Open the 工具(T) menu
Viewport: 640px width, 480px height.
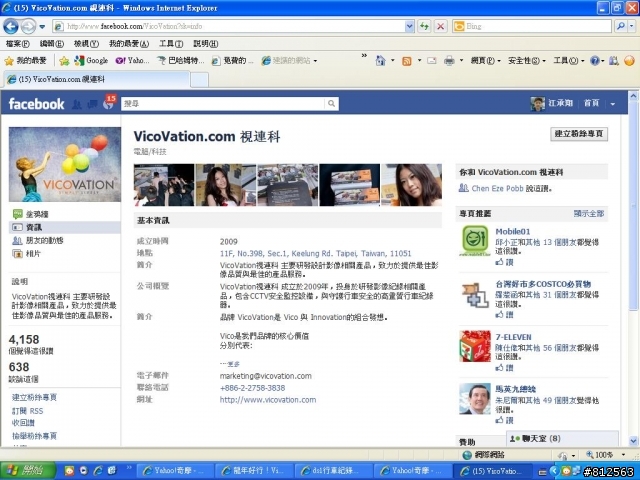pos(171,43)
